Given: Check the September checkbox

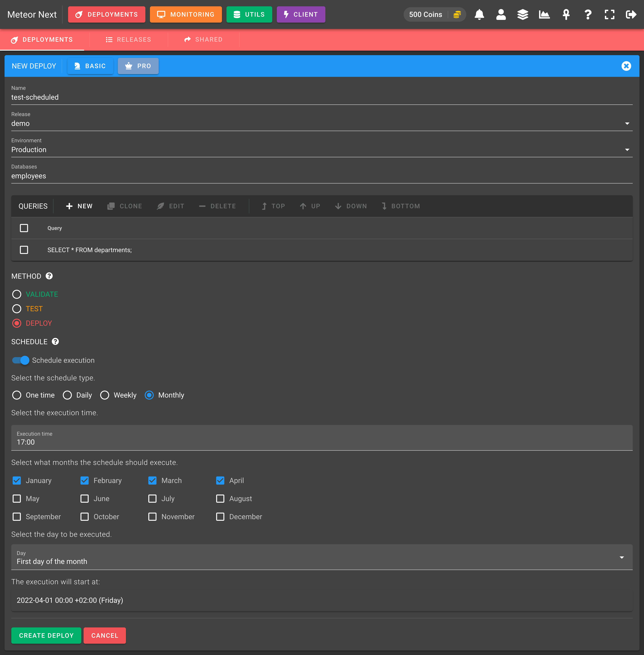Looking at the screenshot, I should point(17,517).
